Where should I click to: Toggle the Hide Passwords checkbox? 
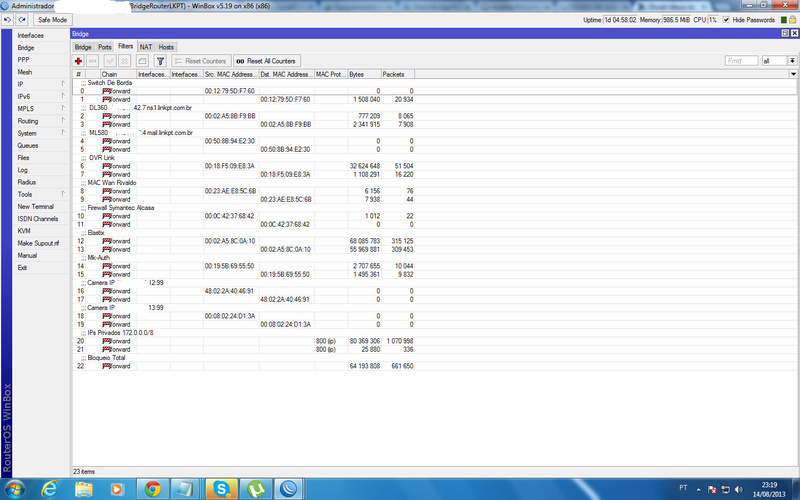point(726,20)
